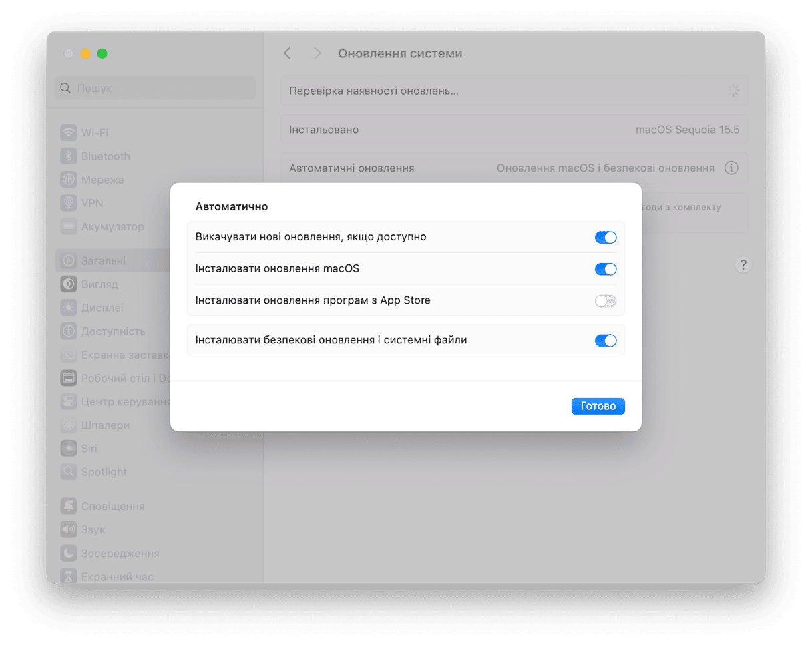The height and width of the screenshot is (645, 812).
Task: Click the yellow minimize window button
Action: (x=85, y=53)
